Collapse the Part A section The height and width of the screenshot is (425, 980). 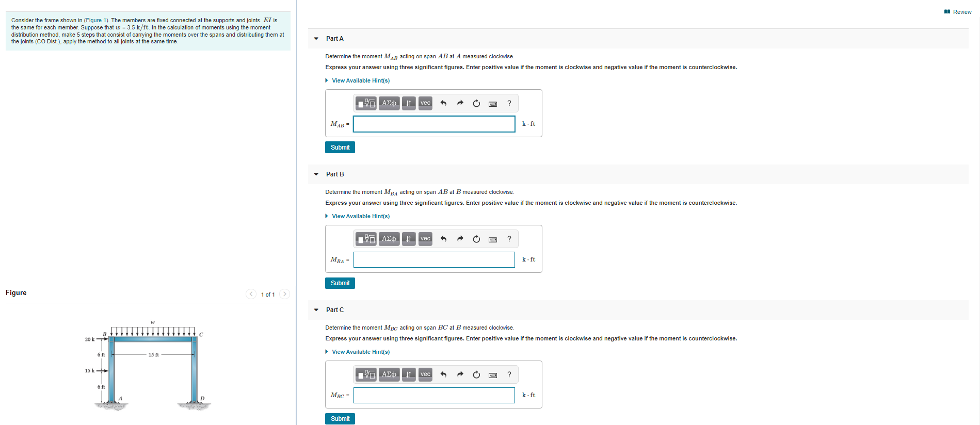click(316, 39)
